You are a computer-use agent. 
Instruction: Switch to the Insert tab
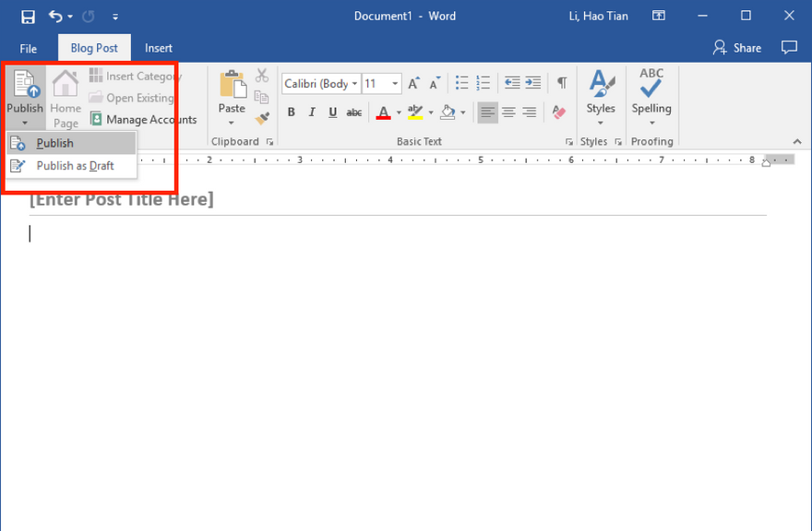(159, 48)
